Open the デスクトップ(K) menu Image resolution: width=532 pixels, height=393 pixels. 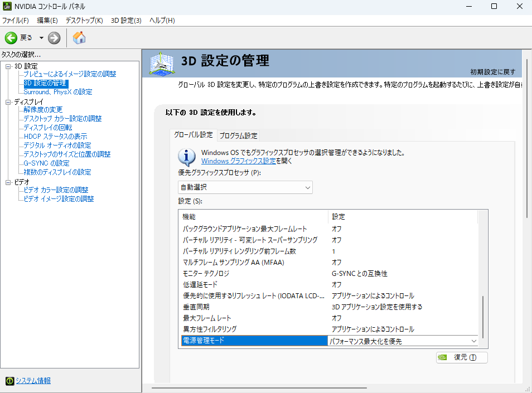[84, 20]
